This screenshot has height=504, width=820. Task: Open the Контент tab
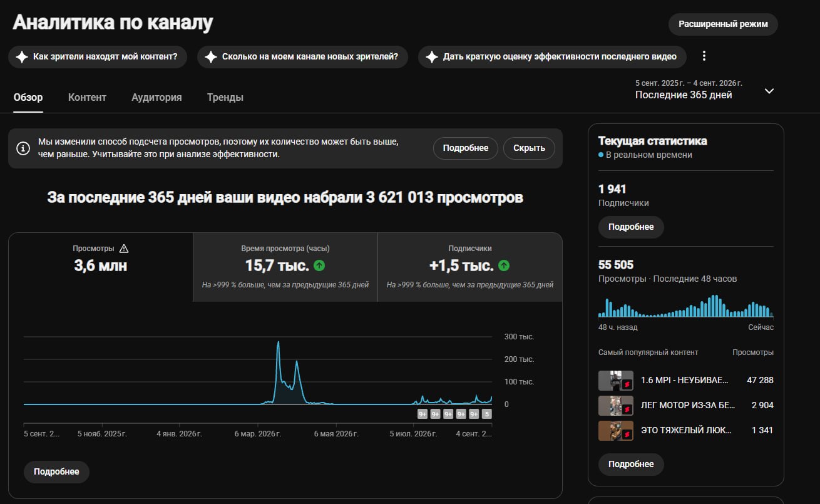[x=87, y=97]
